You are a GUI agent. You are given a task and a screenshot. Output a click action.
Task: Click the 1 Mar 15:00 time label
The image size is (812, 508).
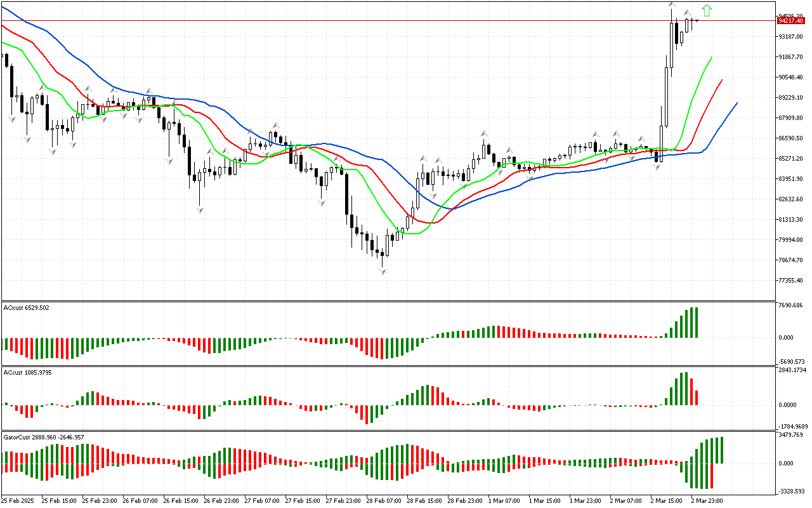point(545,501)
